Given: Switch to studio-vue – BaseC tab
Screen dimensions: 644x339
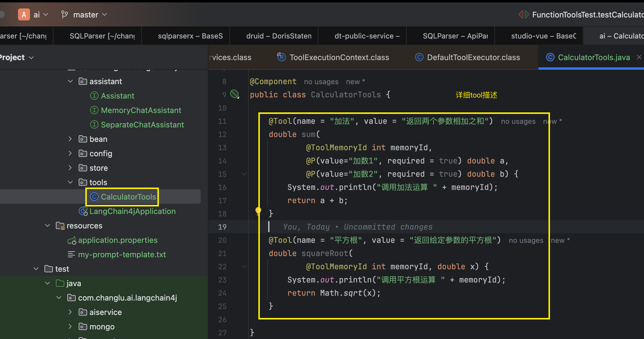Looking at the screenshot, I should pos(539,36).
